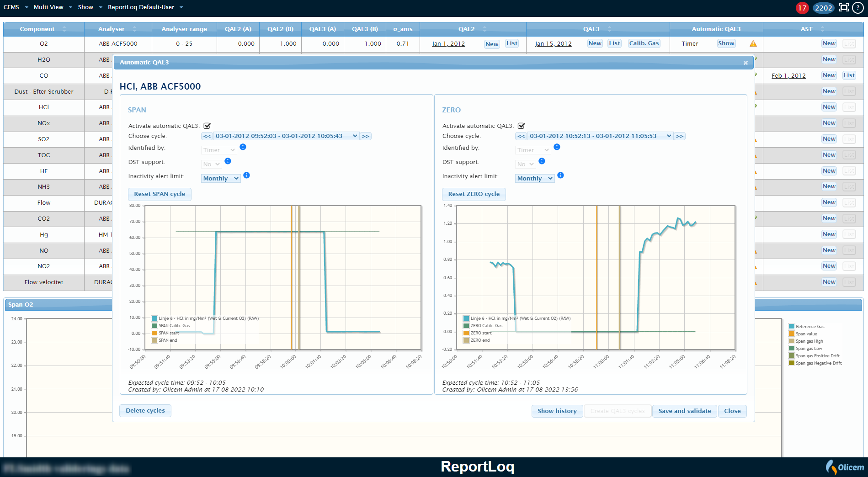This screenshot has height=477, width=868.
Task: Click warning triangle icon in O2 row
Action: tap(753, 44)
